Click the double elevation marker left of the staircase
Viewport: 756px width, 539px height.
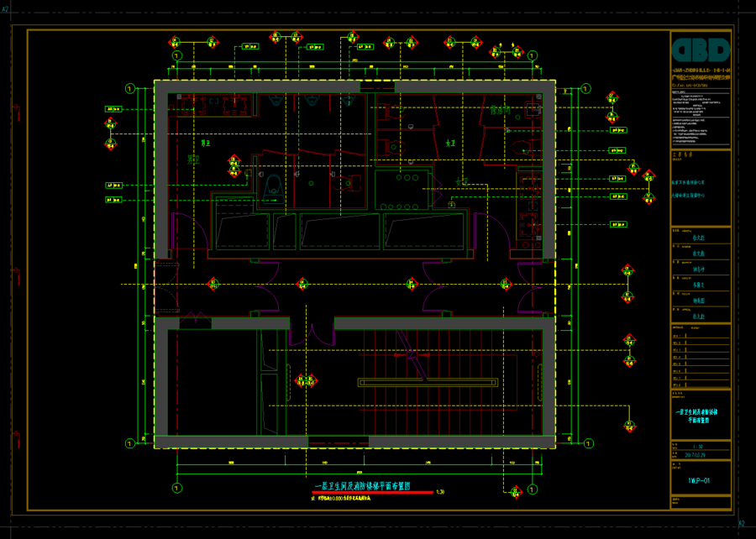point(306,380)
